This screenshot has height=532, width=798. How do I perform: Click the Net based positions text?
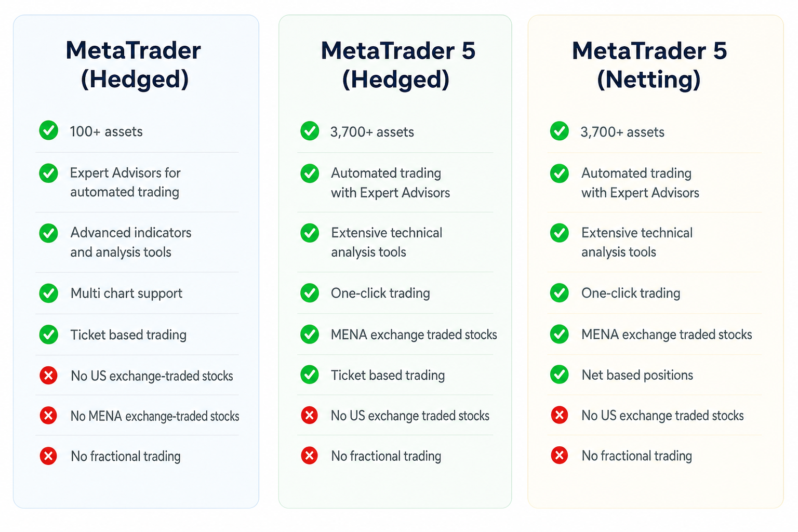(x=637, y=375)
